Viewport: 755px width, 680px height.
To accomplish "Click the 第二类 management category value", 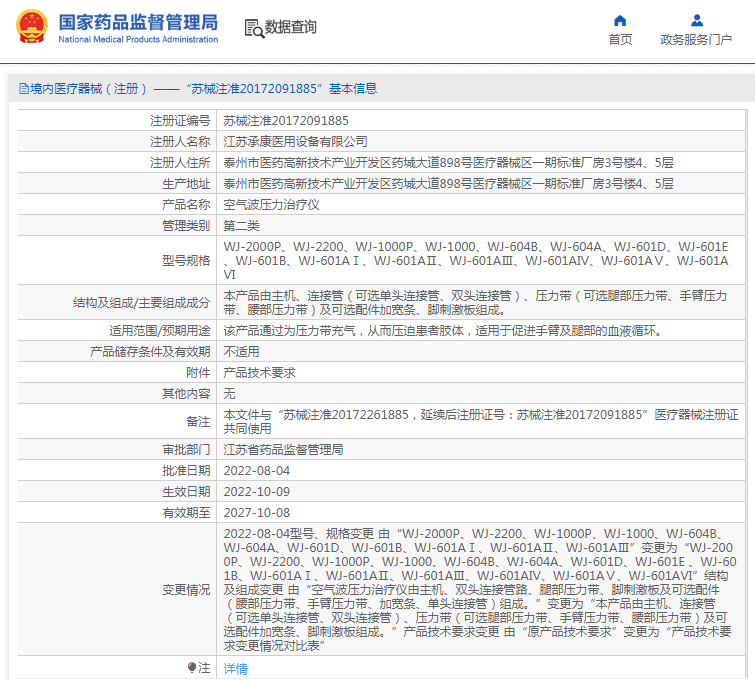I will pos(241,226).
